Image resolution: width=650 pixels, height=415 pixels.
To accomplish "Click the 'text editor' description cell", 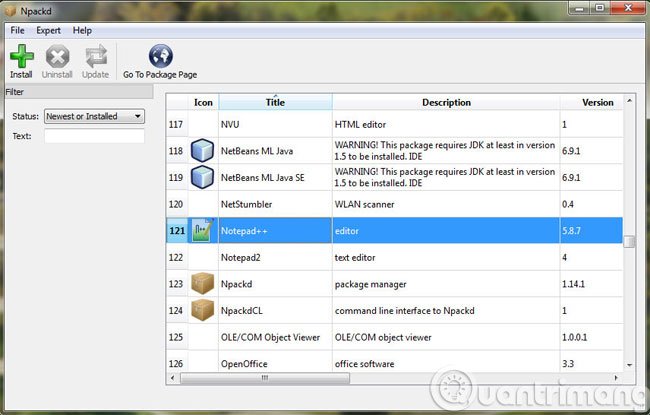I will [x=446, y=257].
